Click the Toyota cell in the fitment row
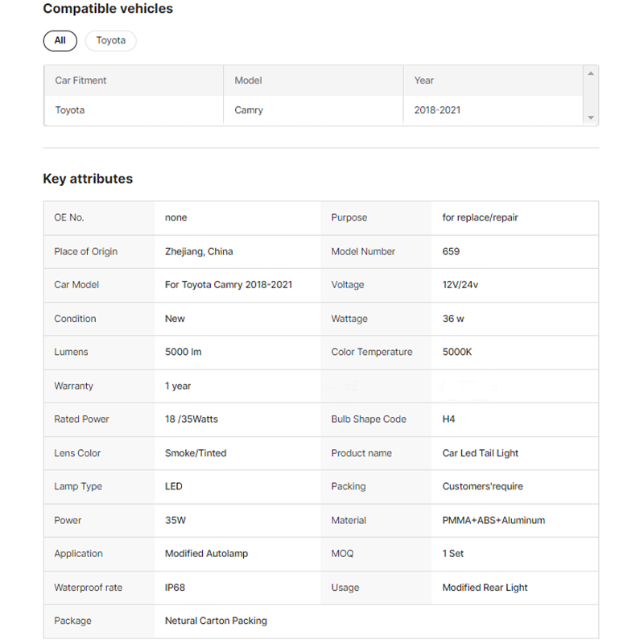This screenshot has height=644, width=644. click(x=69, y=110)
